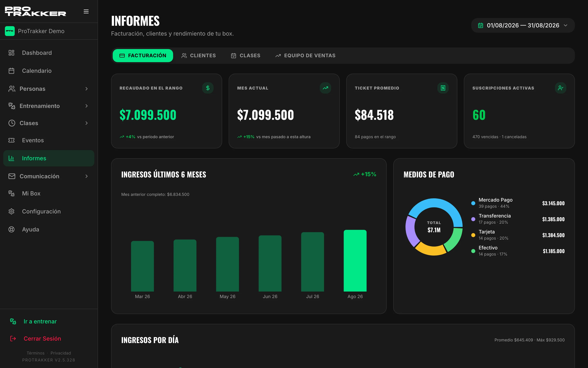Click the green PTK box avatar
The width and height of the screenshot is (588, 368).
[x=10, y=31]
